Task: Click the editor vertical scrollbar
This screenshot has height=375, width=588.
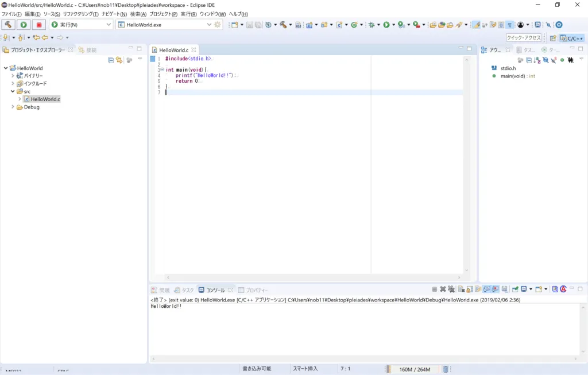Action: [x=466, y=165]
